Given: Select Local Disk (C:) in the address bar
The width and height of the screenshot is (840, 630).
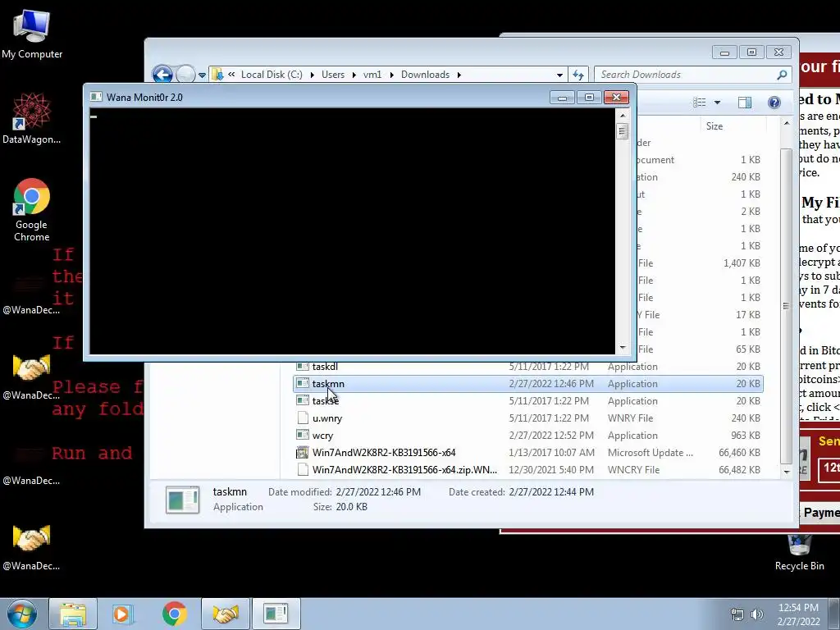Looking at the screenshot, I should click(272, 75).
